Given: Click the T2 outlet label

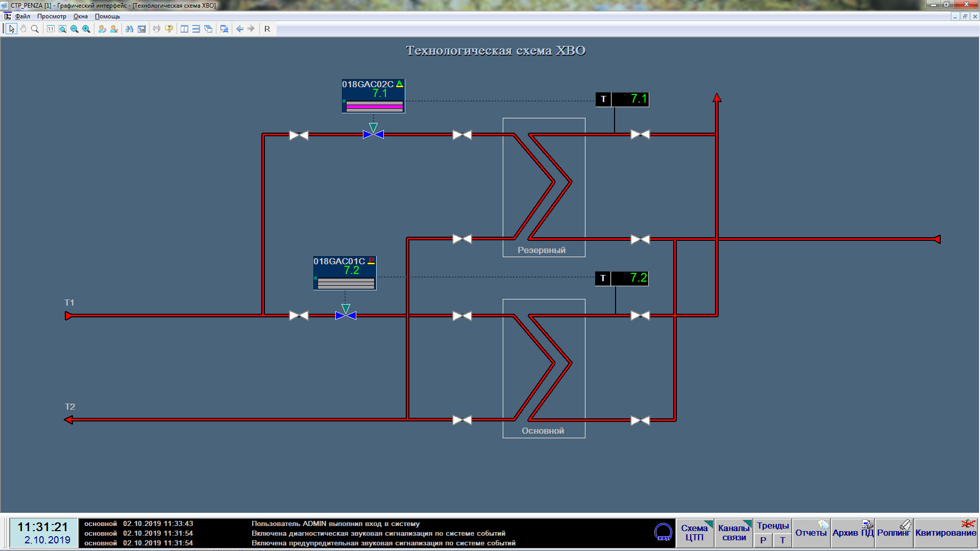Looking at the screenshot, I should [70, 407].
